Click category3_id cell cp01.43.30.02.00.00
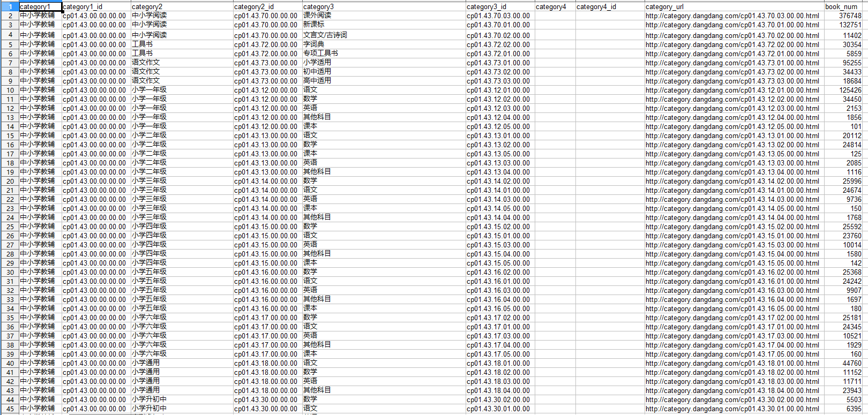The height and width of the screenshot is (415, 868). tap(500, 399)
